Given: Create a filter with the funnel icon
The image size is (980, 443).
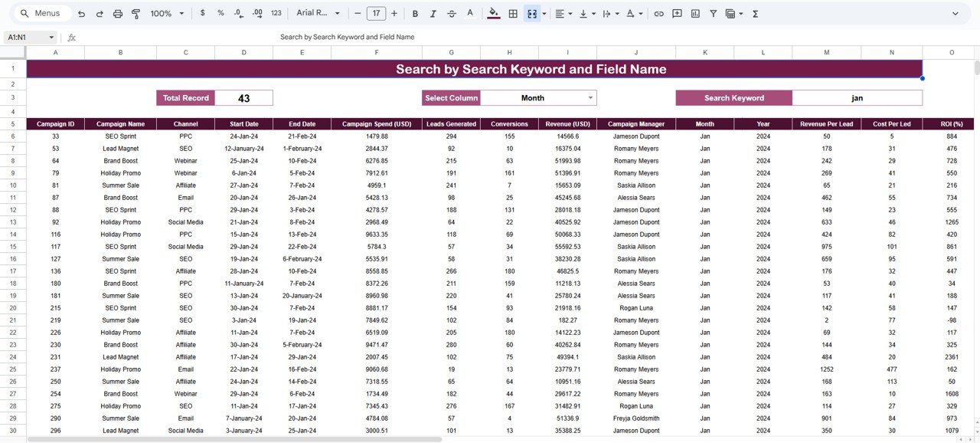Looking at the screenshot, I should click(x=713, y=13).
